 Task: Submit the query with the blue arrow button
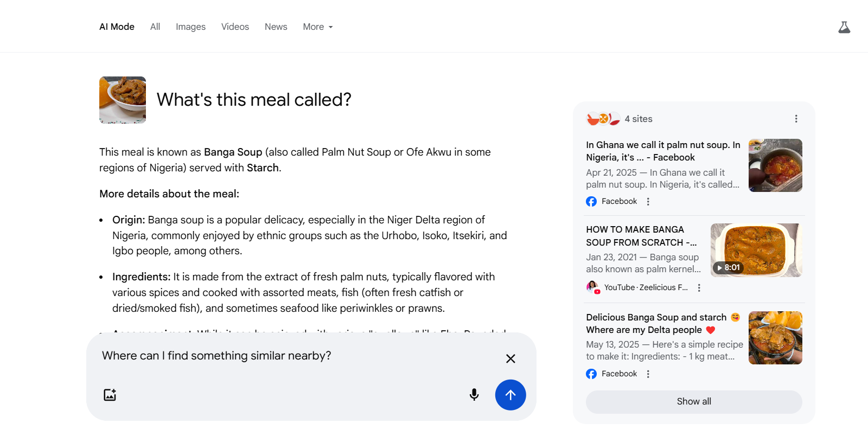coord(510,395)
